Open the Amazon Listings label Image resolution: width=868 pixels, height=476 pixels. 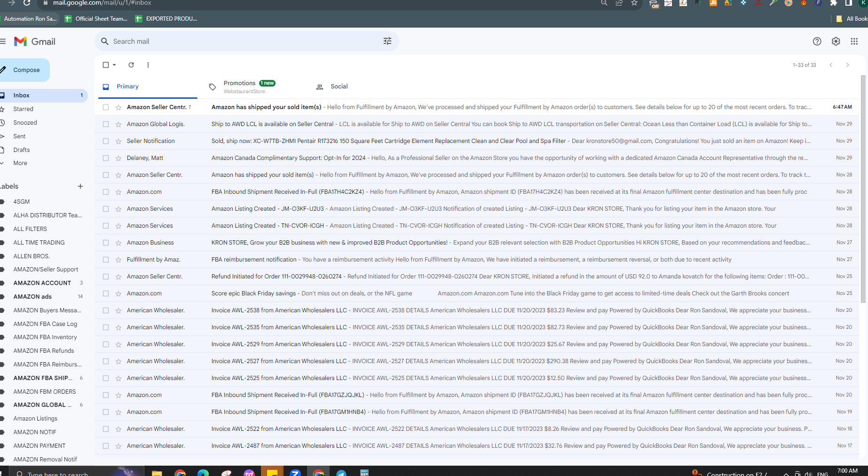pyautogui.click(x=35, y=419)
